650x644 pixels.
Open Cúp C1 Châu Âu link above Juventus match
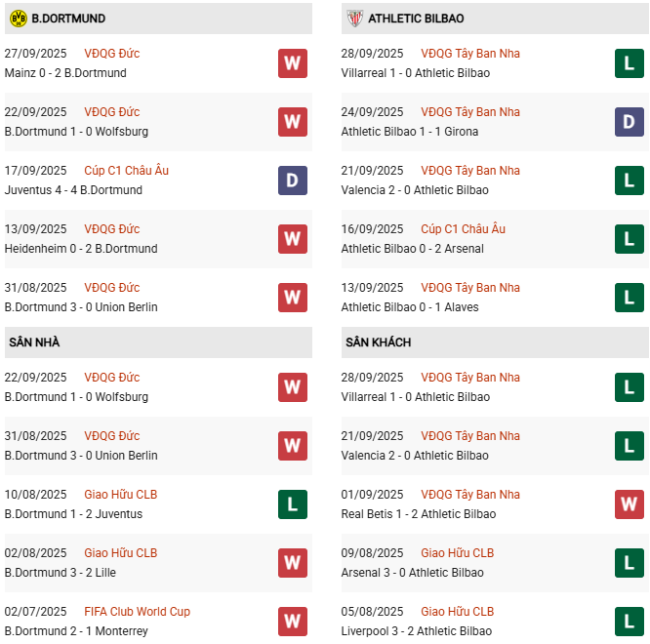point(126,171)
